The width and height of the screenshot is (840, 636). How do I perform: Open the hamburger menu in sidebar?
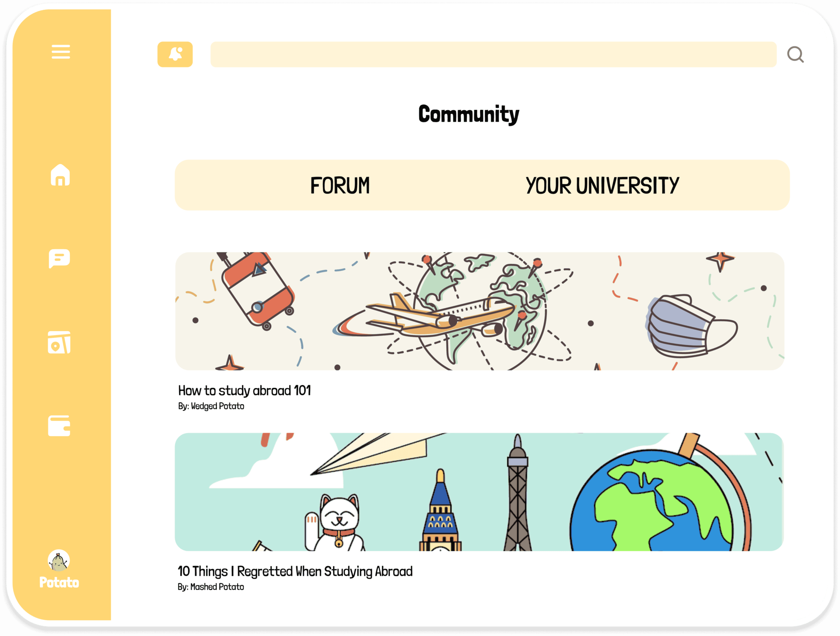[60, 51]
